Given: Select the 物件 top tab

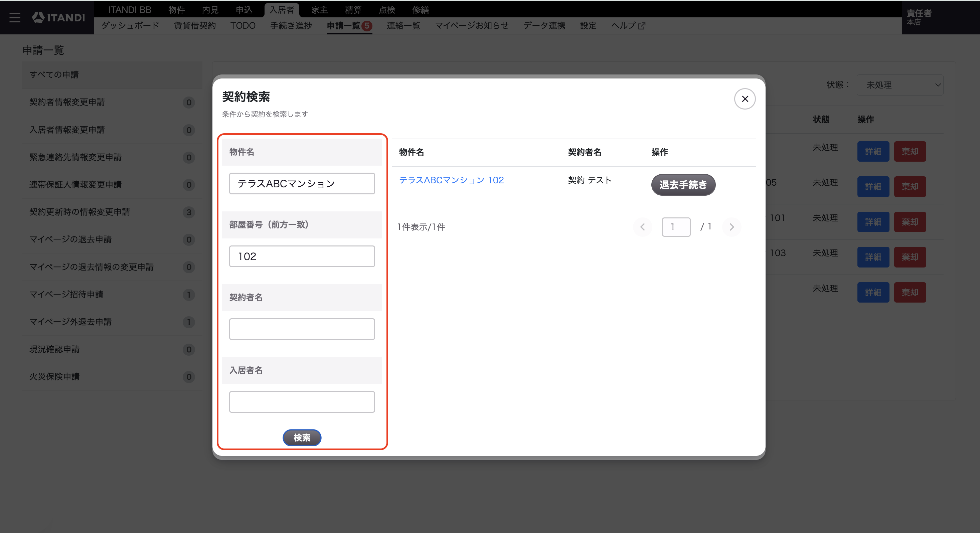Looking at the screenshot, I should [x=176, y=9].
